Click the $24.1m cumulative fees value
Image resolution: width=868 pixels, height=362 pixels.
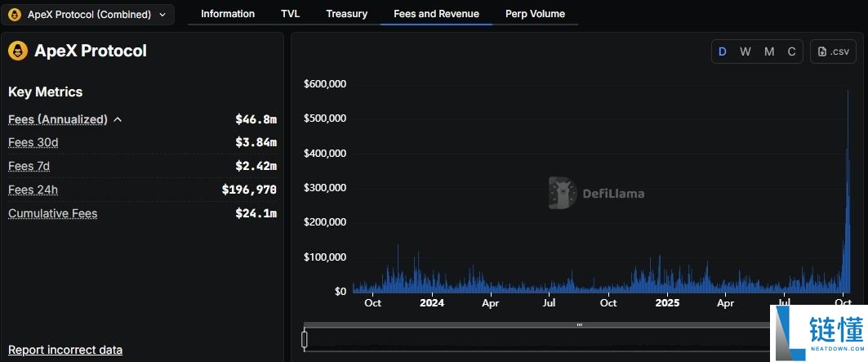coord(256,213)
